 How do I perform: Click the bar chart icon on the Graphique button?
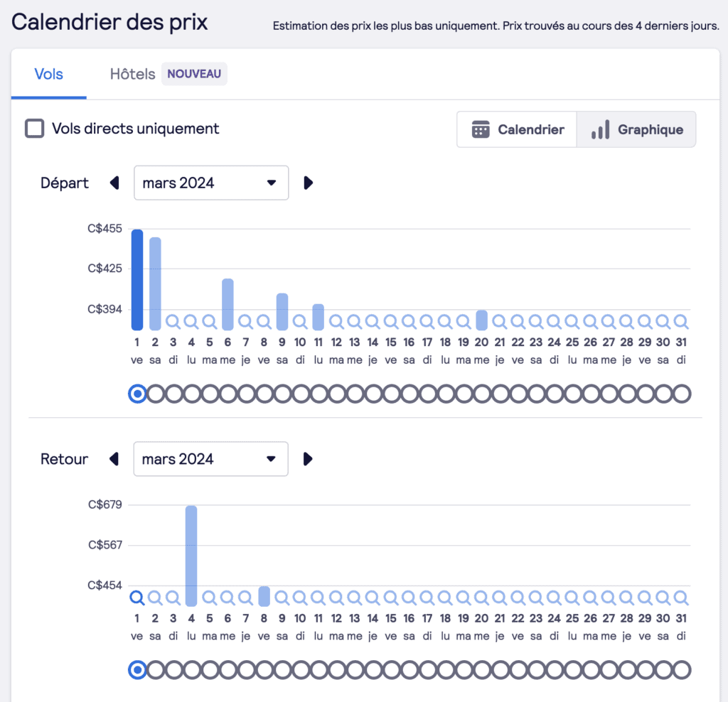599,129
